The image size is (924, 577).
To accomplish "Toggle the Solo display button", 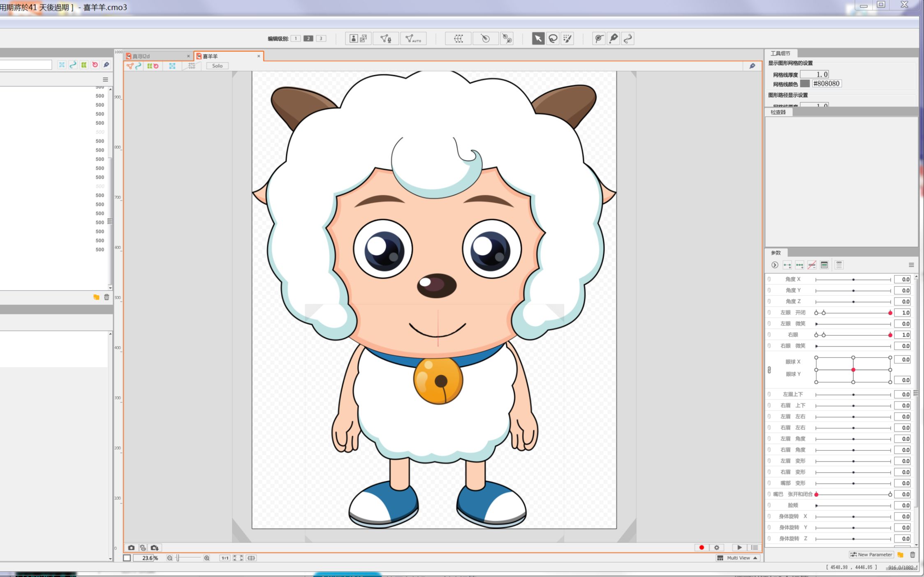I will (217, 66).
